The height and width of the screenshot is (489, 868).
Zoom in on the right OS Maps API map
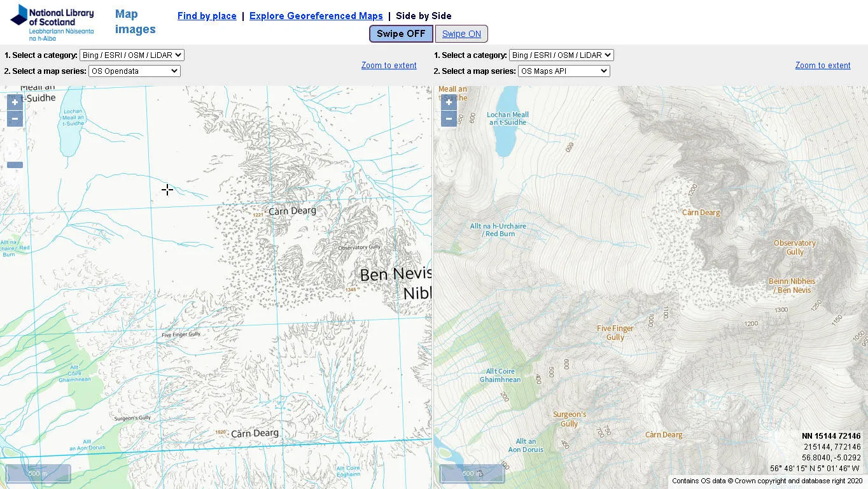coord(449,102)
